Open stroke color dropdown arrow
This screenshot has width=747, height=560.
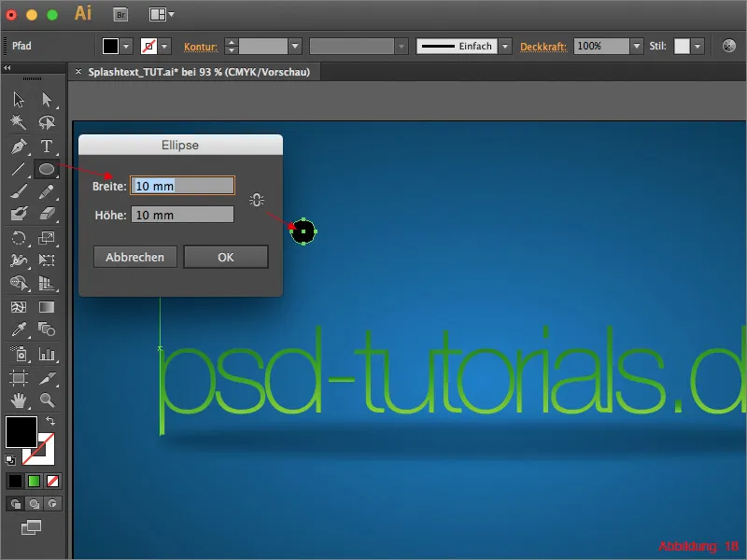[164, 46]
